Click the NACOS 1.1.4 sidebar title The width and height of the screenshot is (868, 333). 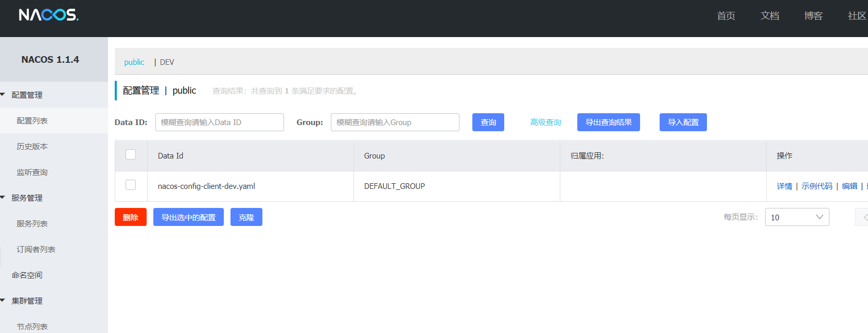coord(50,60)
